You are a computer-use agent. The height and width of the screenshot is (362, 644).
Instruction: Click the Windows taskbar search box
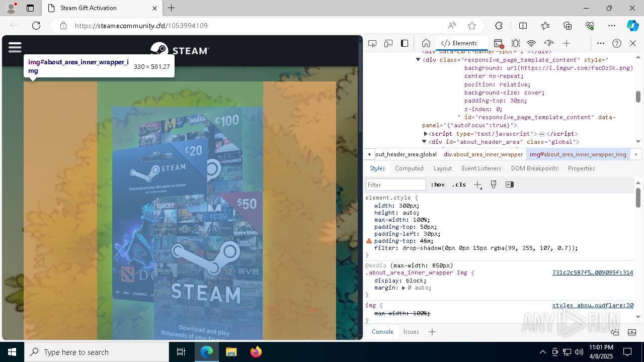97,352
